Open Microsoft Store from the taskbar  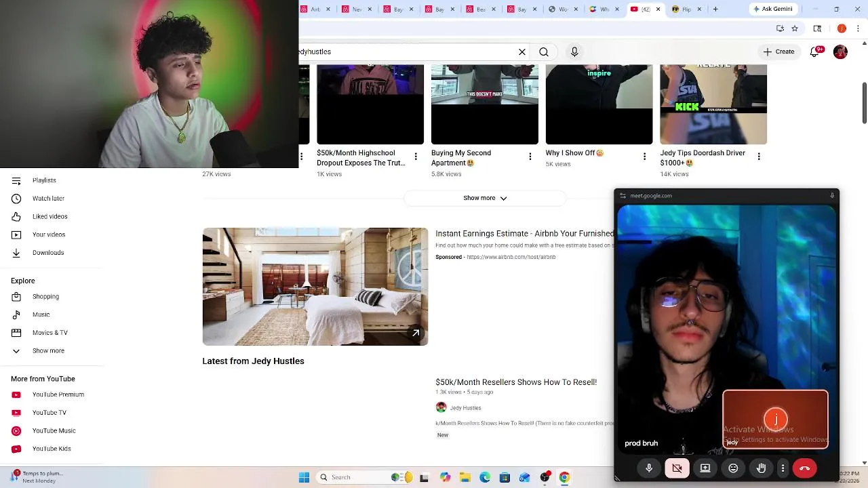[x=505, y=477]
